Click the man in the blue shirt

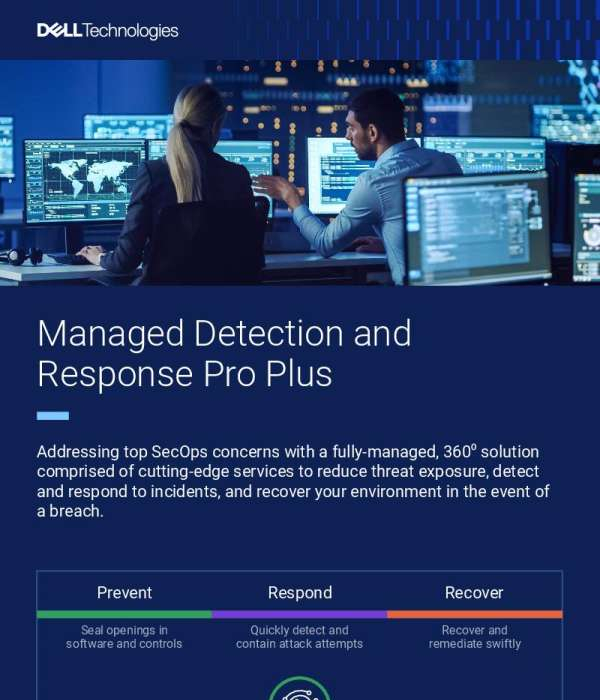coord(385,180)
